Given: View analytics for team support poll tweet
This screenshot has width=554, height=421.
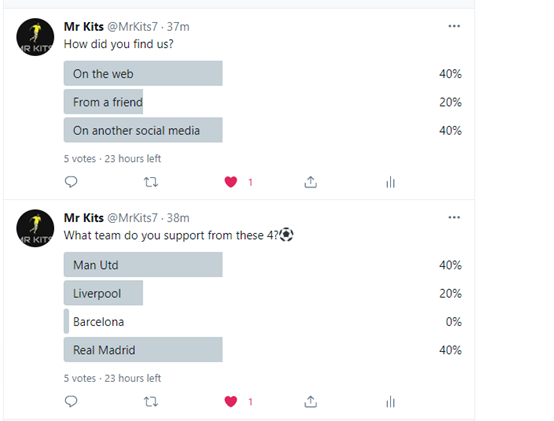Looking at the screenshot, I should coord(390,402).
